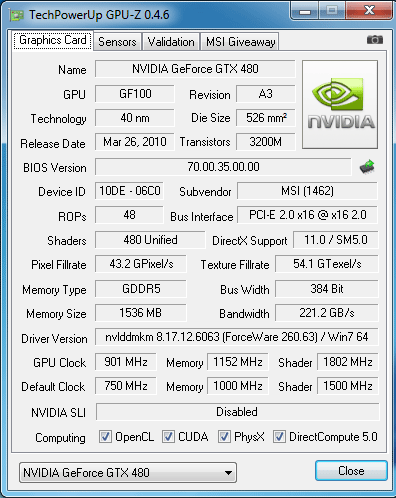Close the window with the red X
Viewport: 396px width, 498px height.
[x=369, y=11]
